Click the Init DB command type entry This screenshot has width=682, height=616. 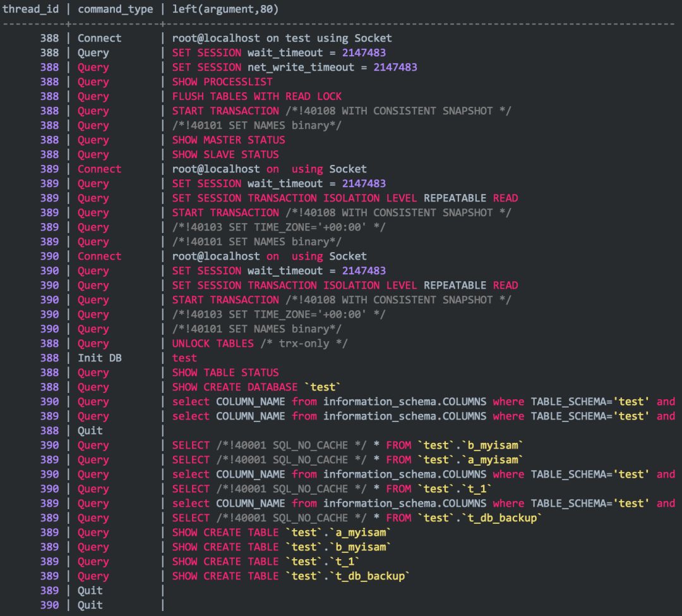tap(99, 358)
